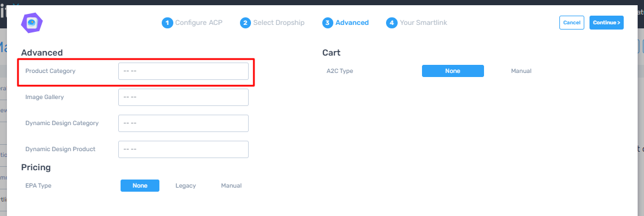Open the Product Category dropdown
The height and width of the screenshot is (216, 644).
(x=183, y=71)
